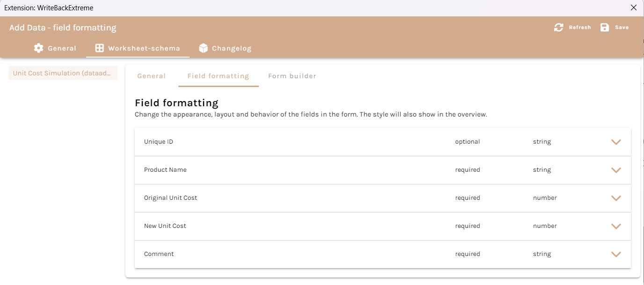The image size is (644, 285).
Task: Click the Comment field row name
Action: coord(159,254)
